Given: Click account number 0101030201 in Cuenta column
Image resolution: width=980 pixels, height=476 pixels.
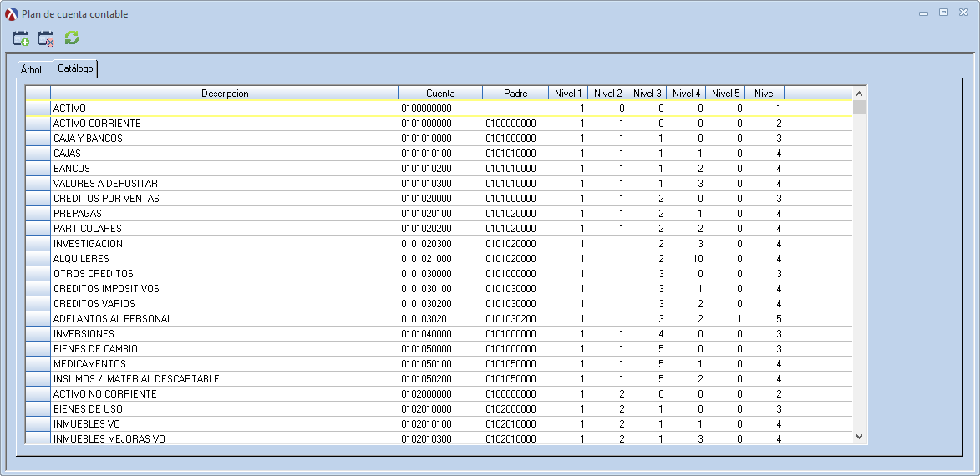Looking at the screenshot, I should pos(426,318).
